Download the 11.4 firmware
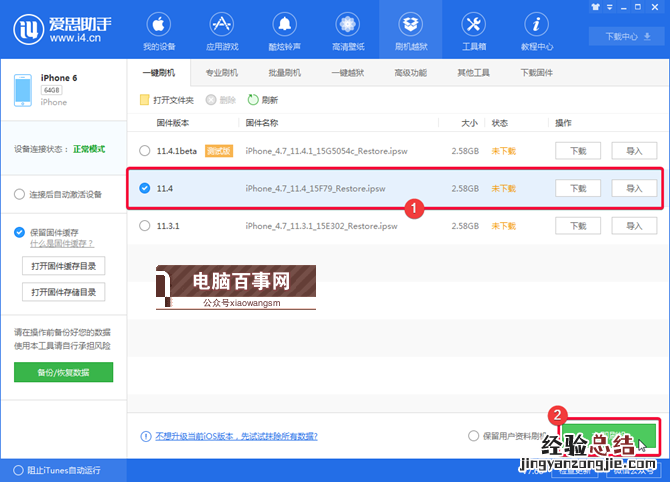This screenshot has width=670, height=482. coord(578,188)
